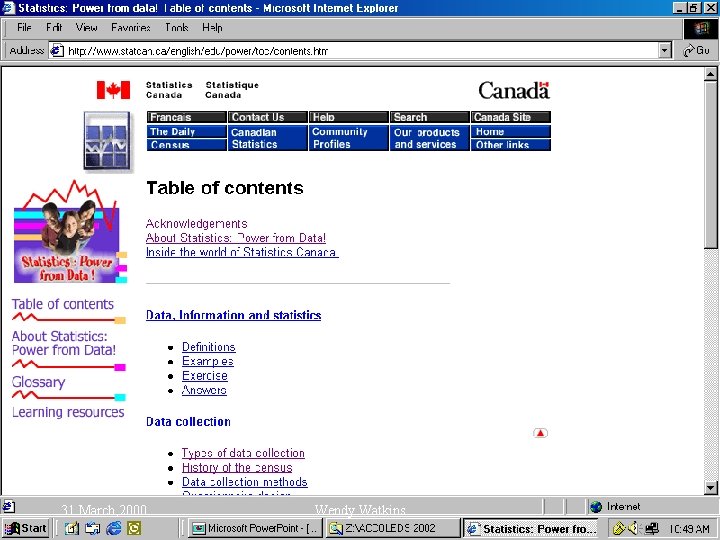The width and height of the screenshot is (720, 540).
Task: Click the Français navigation button
Action: 186,117
